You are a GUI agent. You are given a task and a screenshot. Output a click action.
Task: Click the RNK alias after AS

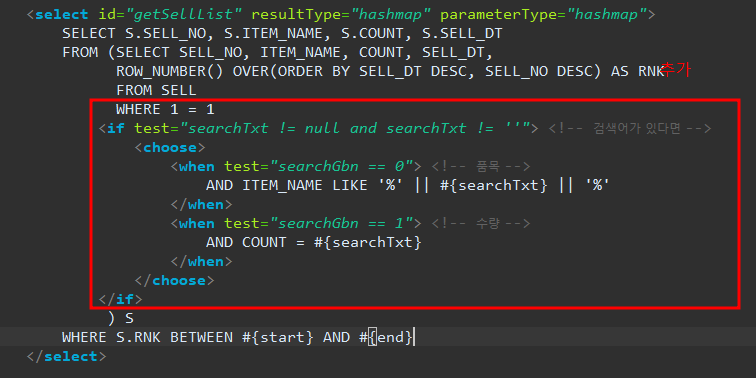tap(651, 71)
